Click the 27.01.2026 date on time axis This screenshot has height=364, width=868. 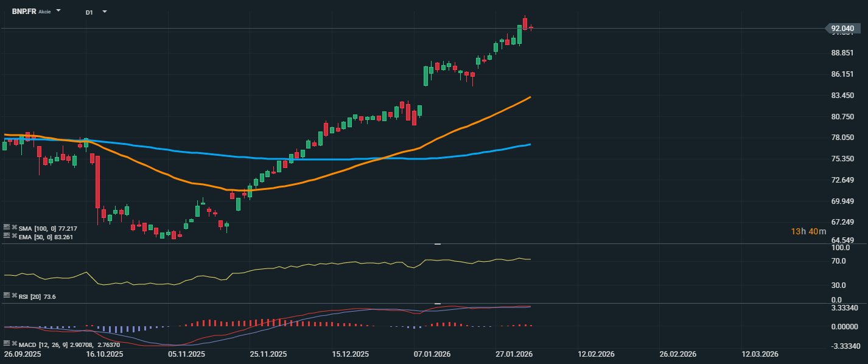click(x=514, y=354)
